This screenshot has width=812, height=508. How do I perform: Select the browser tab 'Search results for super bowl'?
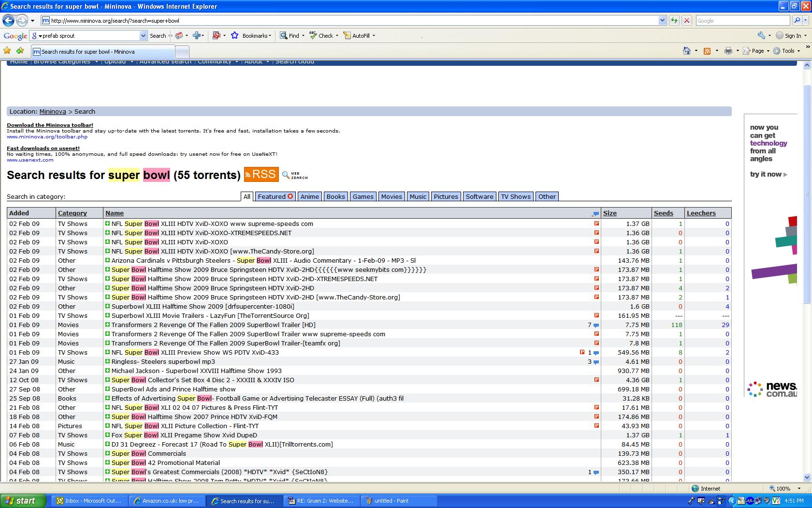[103, 51]
